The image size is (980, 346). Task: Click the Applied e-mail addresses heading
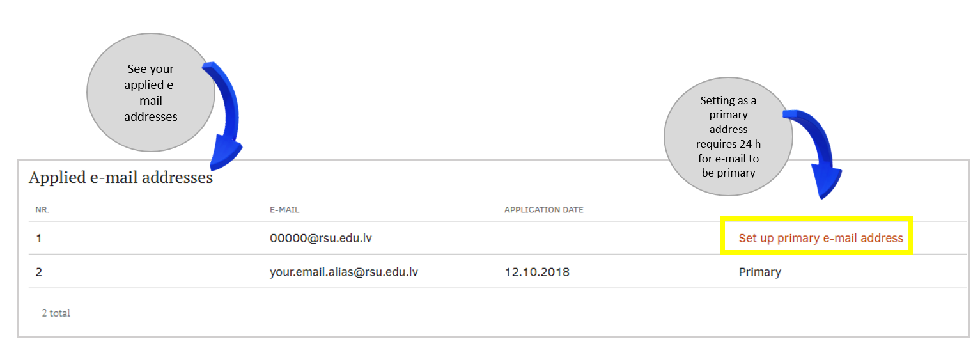click(x=120, y=178)
